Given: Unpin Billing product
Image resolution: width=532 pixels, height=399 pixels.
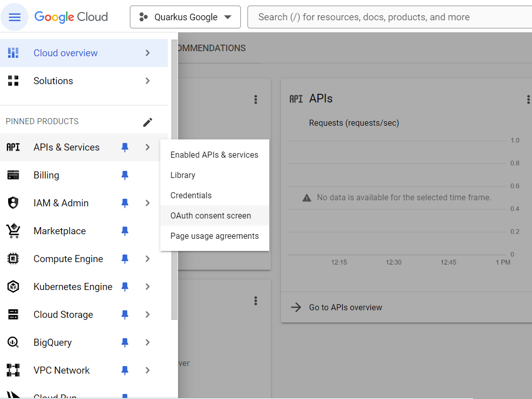Looking at the screenshot, I should (125, 175).
